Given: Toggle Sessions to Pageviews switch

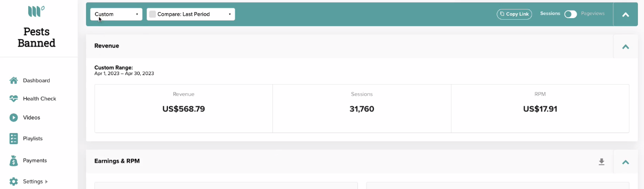Looking at the screenshot, I should click(571, 14).
